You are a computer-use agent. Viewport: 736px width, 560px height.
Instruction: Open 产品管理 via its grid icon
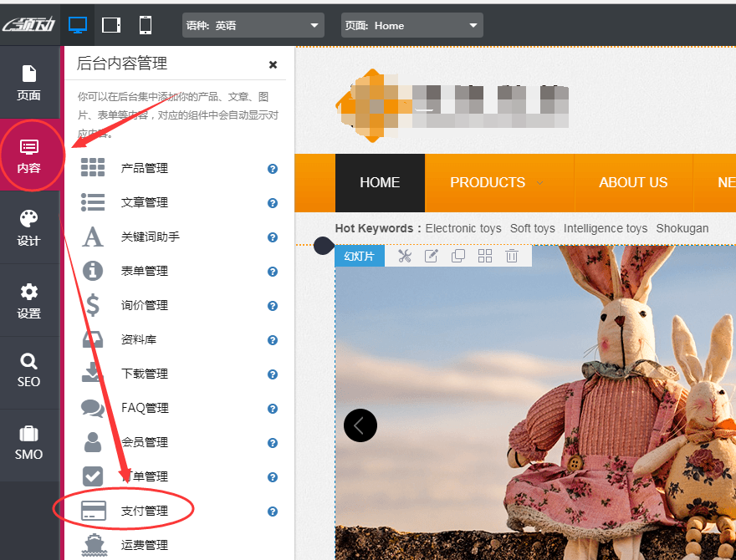click(x=92, y=167)
